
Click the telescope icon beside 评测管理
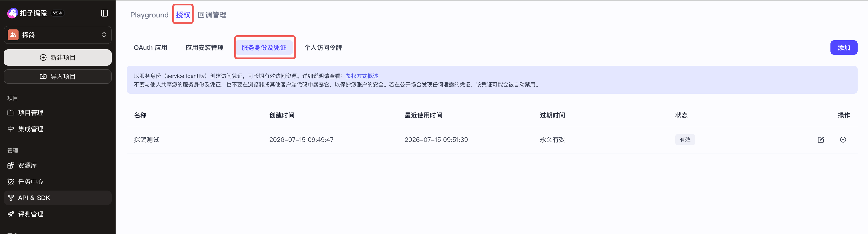point(11,214)
